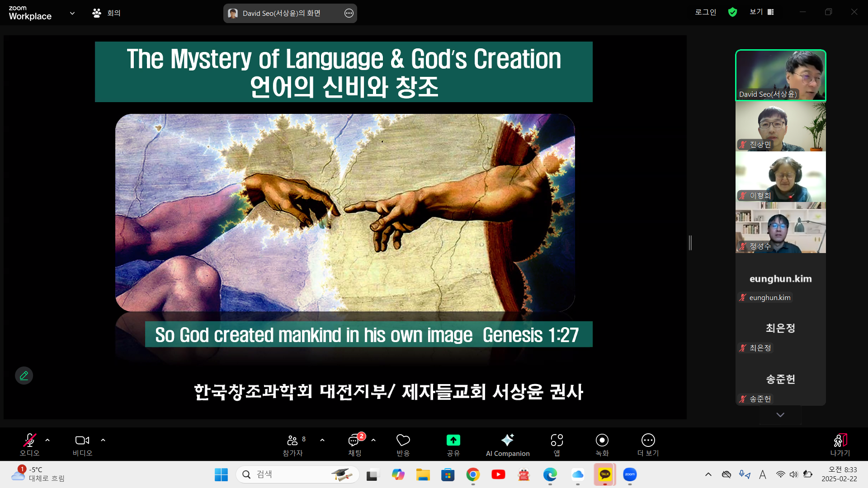Expand arrow beside 참가자 participants

tap(322, 440)
